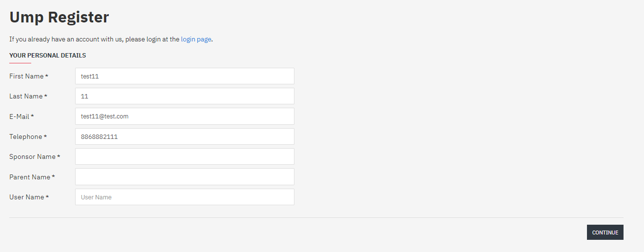This screenshot has height=252, width=644.
Task: Focus the Last Name text box
Action: (x=184, y=96)
